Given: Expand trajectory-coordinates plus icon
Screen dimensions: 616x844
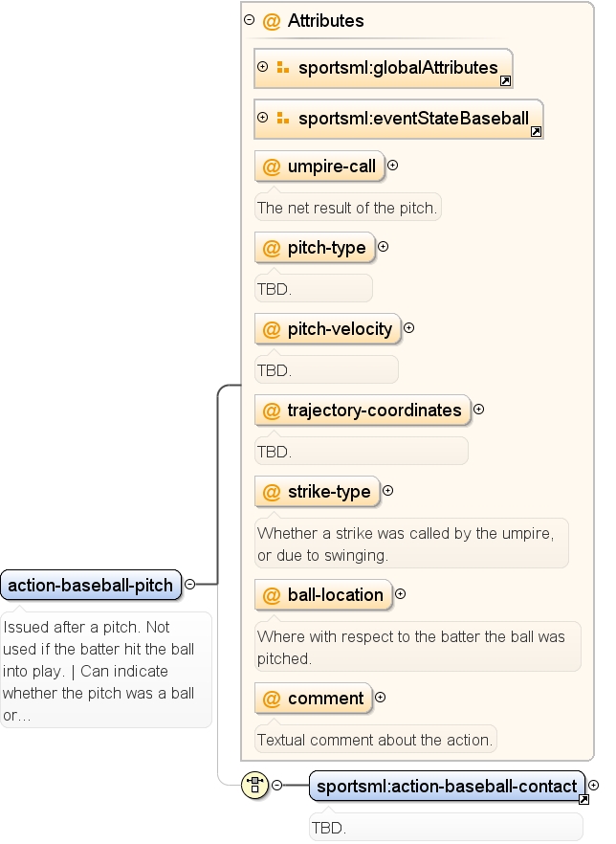Looking at the screenshot, I should 479,410.
